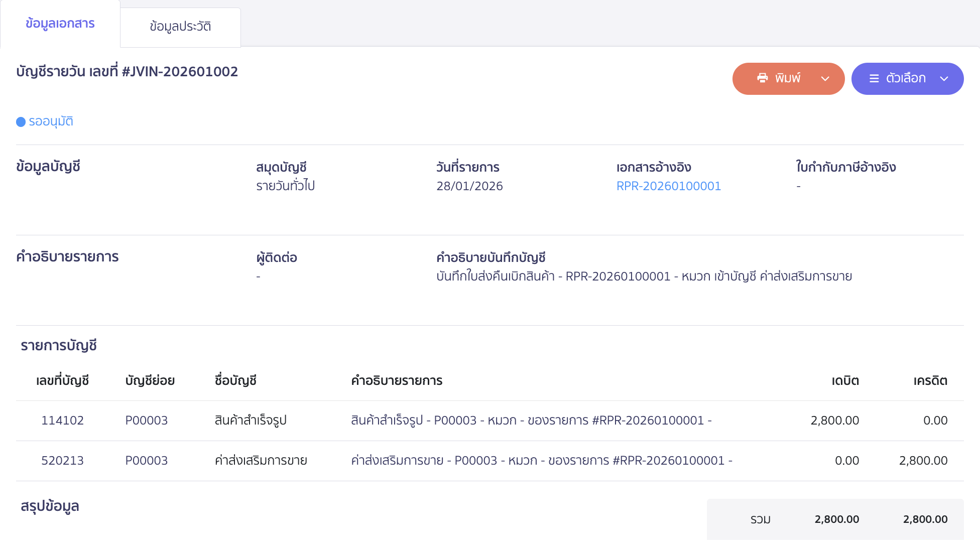Viewport: 980px width, 556px height.
Task: Click sub-account code P00003 in first row
Action: [147, 421]
